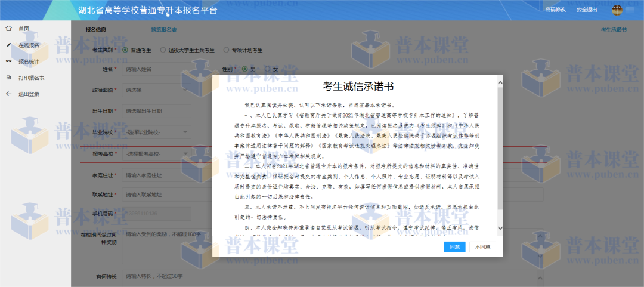
Task: Open 打印报名表 menu item
Action: [31, 78]
